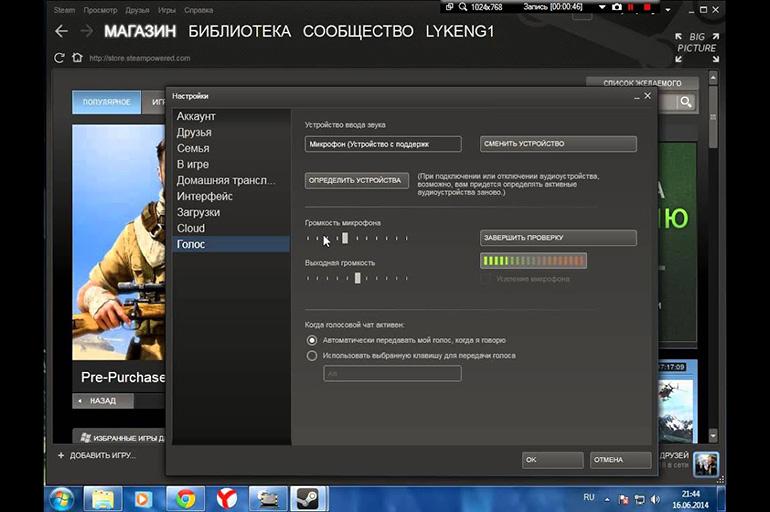Click the Определить устройства button
Screen dimensions: 770x512
click(356, 180)
